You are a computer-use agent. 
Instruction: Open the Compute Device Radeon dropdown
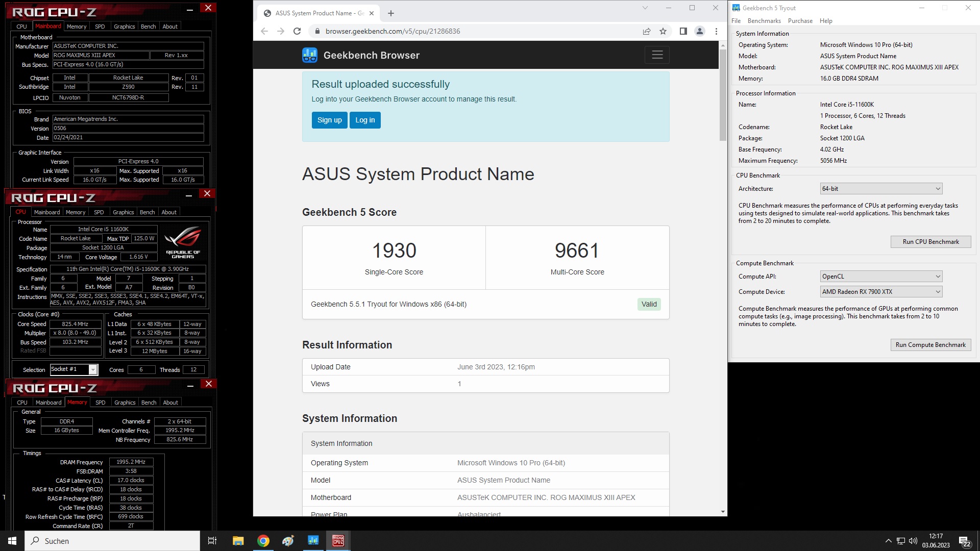point(881,292)
